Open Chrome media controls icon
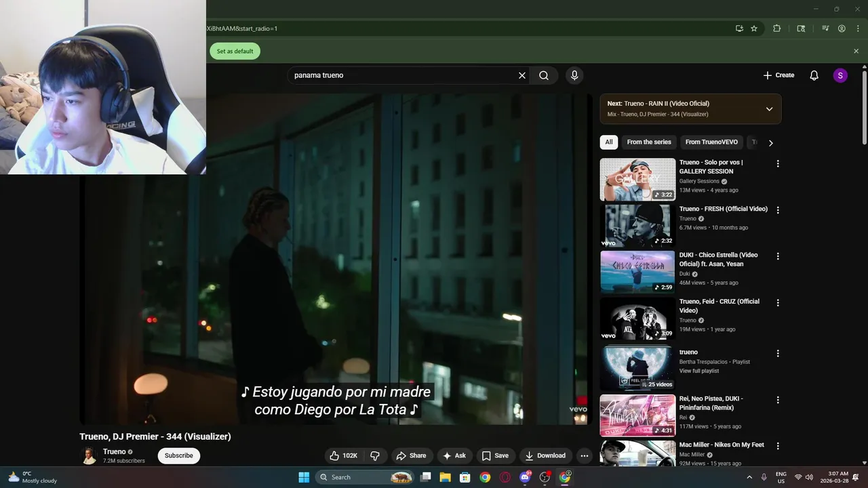Viewport: 868px width, 488px height. [825, 28]
